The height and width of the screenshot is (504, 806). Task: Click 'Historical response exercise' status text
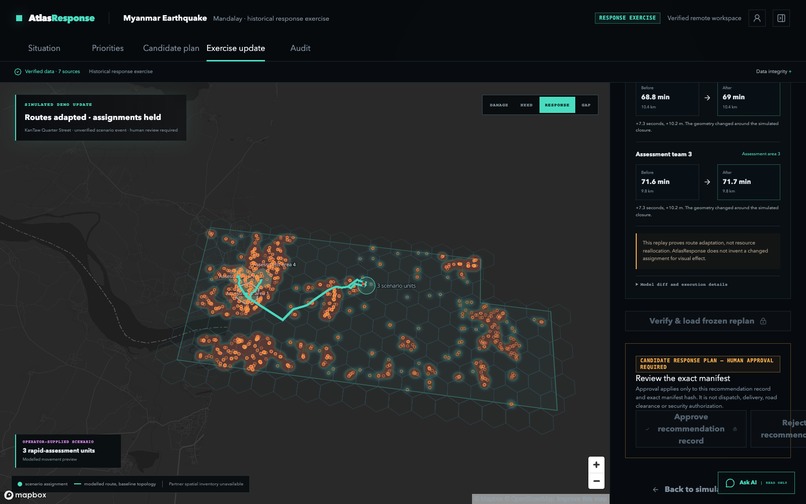121,71
